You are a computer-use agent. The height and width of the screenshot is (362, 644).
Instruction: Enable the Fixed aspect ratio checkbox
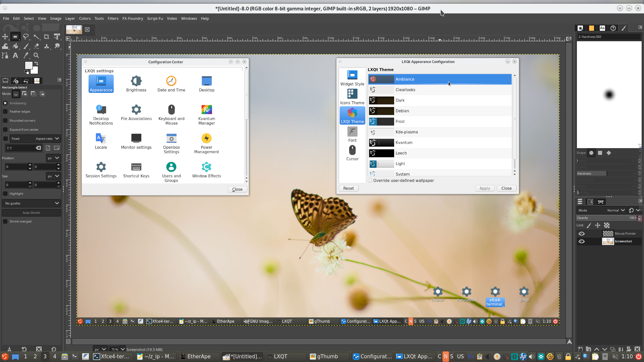[5, 139]
